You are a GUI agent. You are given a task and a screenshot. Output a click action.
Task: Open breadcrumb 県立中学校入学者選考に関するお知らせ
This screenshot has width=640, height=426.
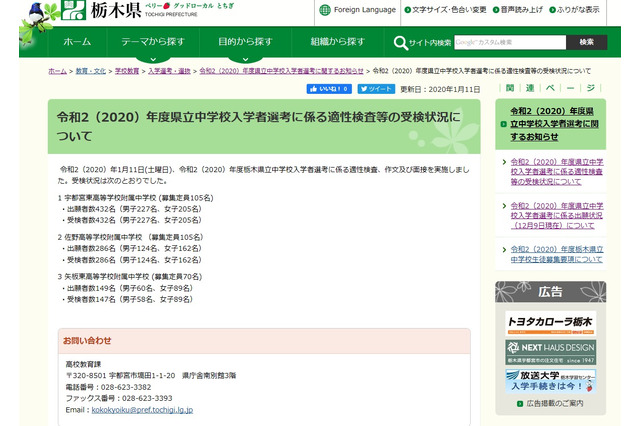click(x=281, y=71)
